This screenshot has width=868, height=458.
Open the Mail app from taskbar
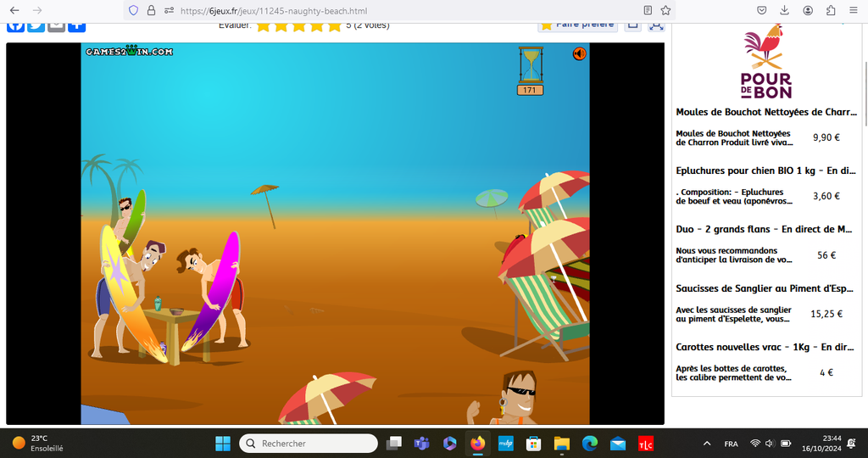click(618, 443)
